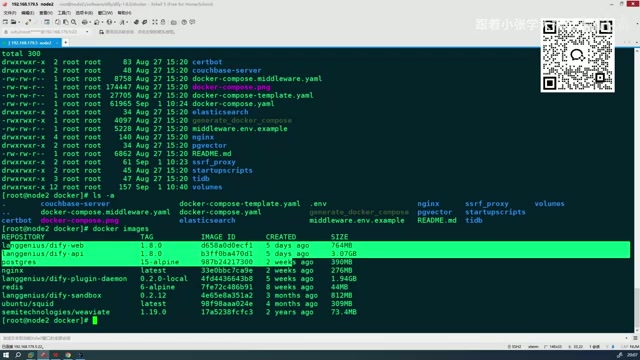This screenshot has height=360, width=640.
Task: Open the Windows Start button
Action: [6, 355]
